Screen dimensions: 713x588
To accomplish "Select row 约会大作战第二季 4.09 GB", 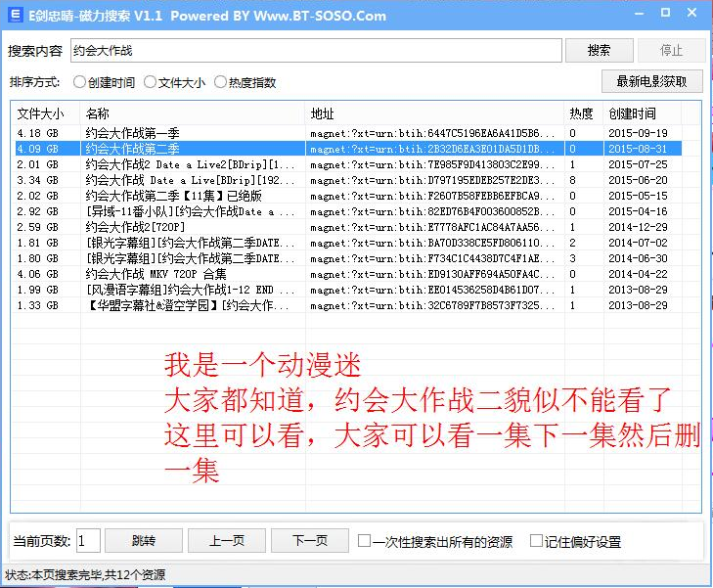I will [348, 149].
